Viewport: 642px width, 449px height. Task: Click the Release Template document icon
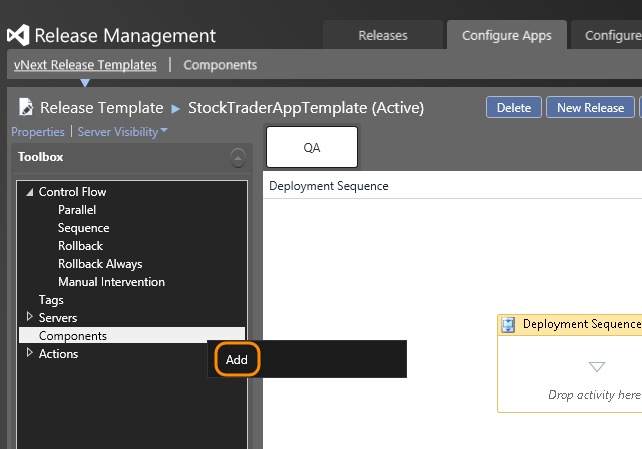26,107
